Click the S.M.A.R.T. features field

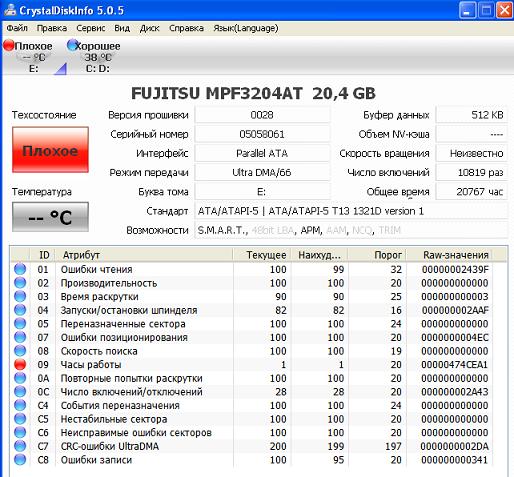(351, 230)
